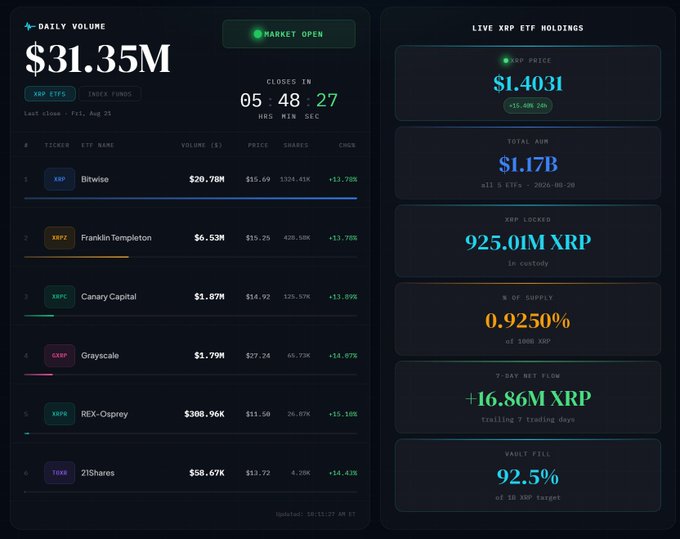Image resolution: width=680 pixels, height=539 pixels.
Task: Sort by the Volume ($) column header
Action: [202, 145]
